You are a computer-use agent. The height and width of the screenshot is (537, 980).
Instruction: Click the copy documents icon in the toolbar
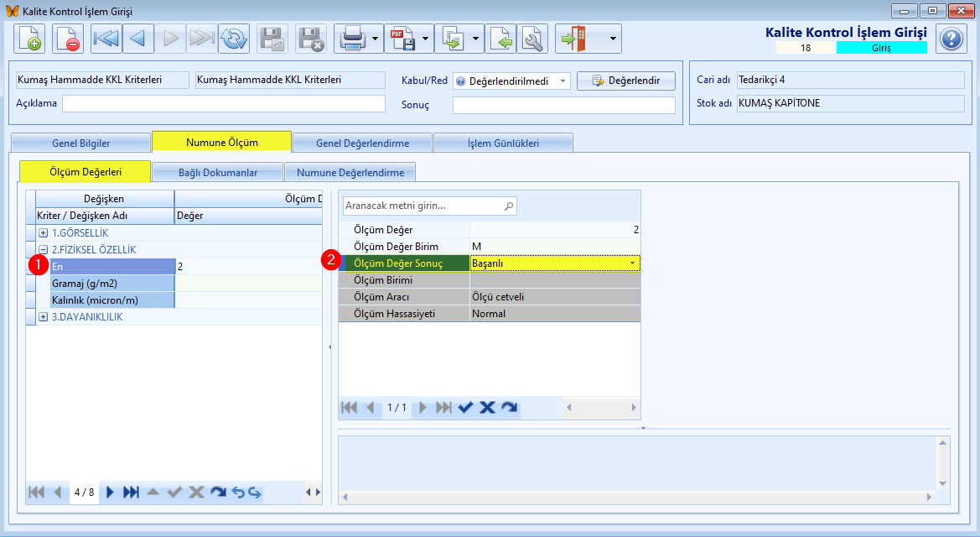(452, 39)
